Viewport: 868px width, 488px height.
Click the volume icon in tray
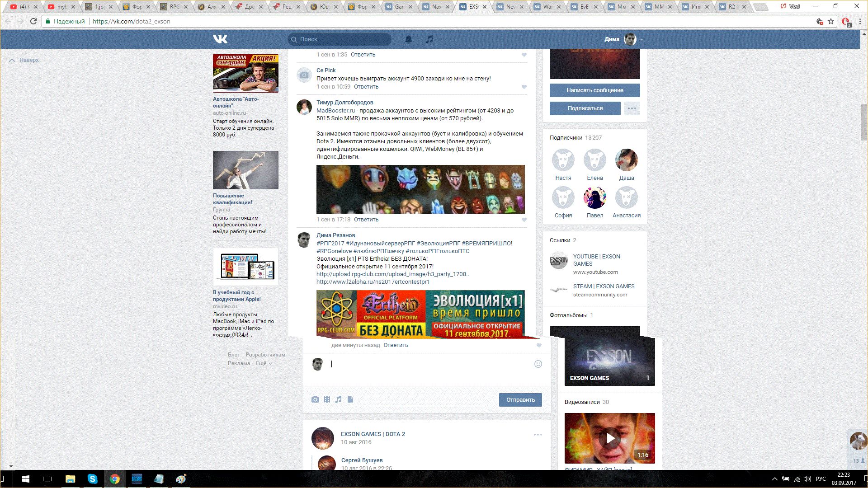(807, 479)
